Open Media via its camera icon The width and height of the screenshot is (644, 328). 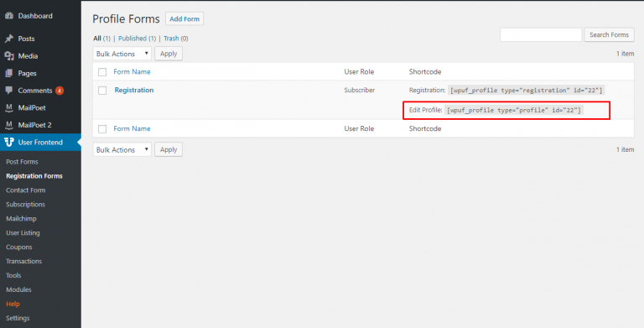[9, 56]
